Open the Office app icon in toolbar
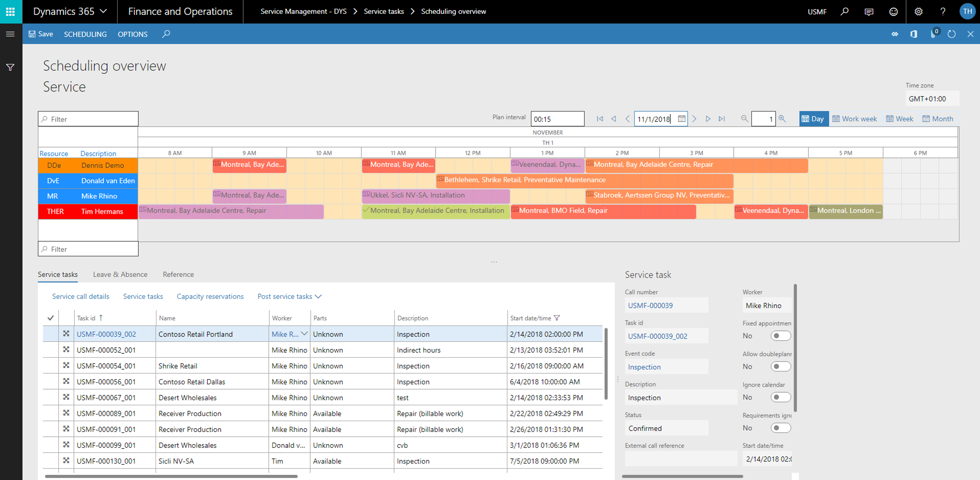980x480 pixels. 913,34
